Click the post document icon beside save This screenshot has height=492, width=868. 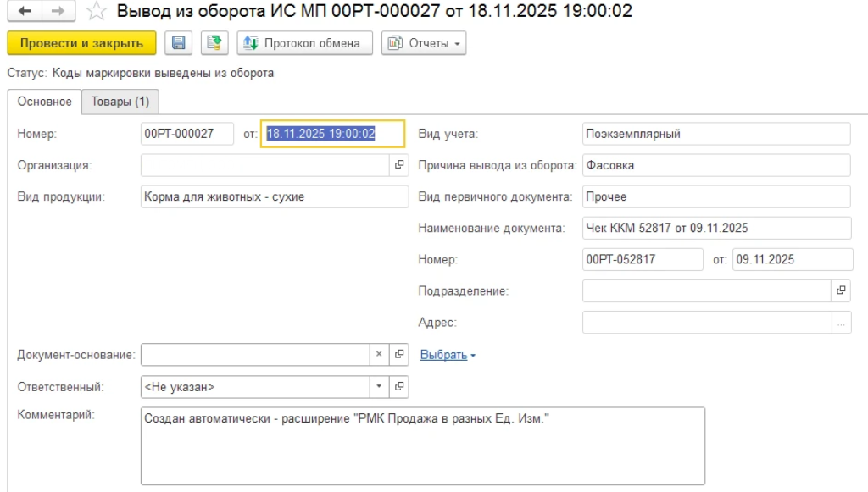(214, 43)
